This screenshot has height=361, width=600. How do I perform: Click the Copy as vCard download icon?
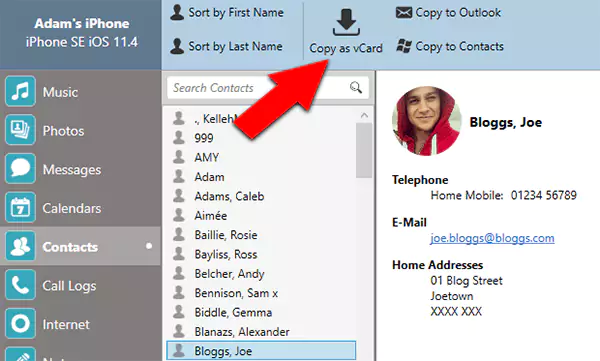pos(346,23)
